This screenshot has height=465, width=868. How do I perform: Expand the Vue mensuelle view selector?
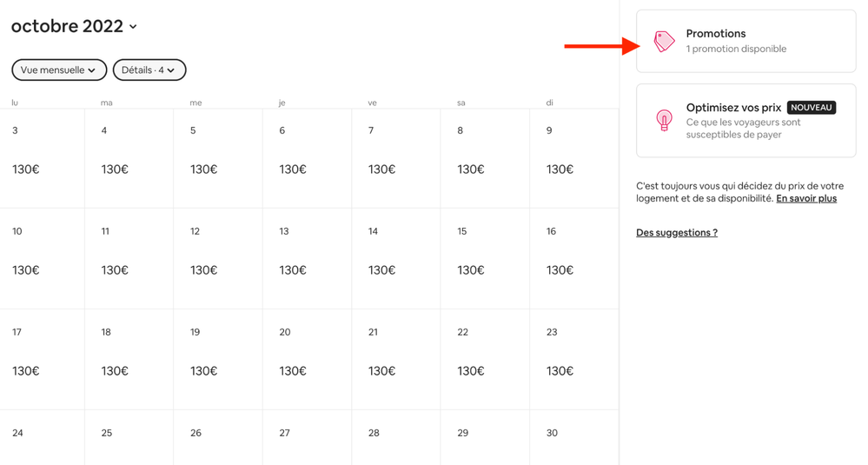(x=59, y=70)
